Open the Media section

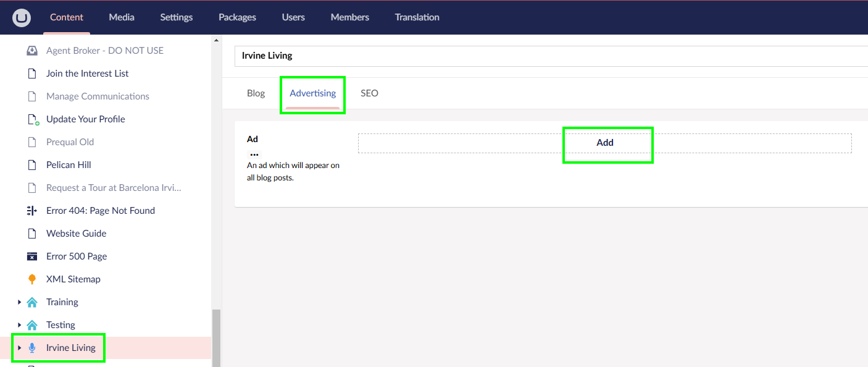(x=122, y=17)
